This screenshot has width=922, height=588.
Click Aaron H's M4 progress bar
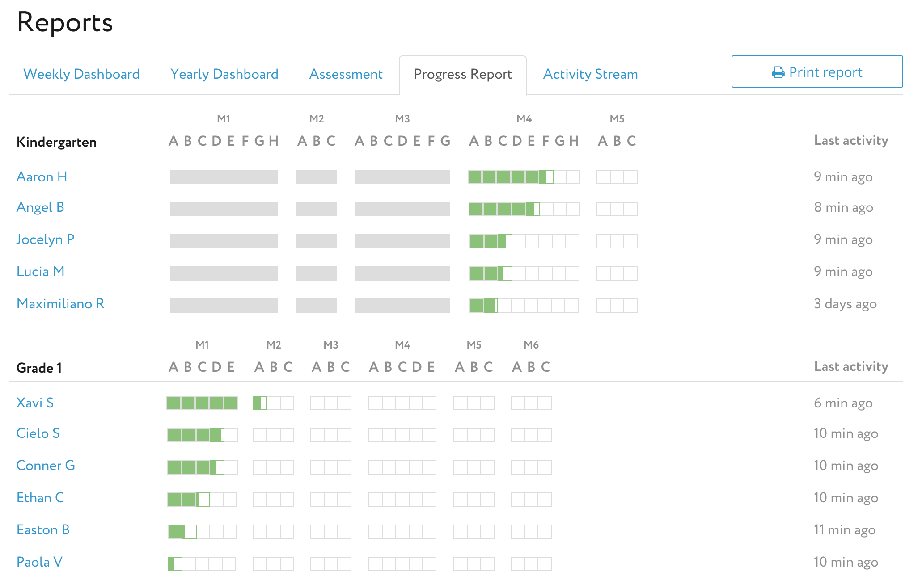(524, 177)
